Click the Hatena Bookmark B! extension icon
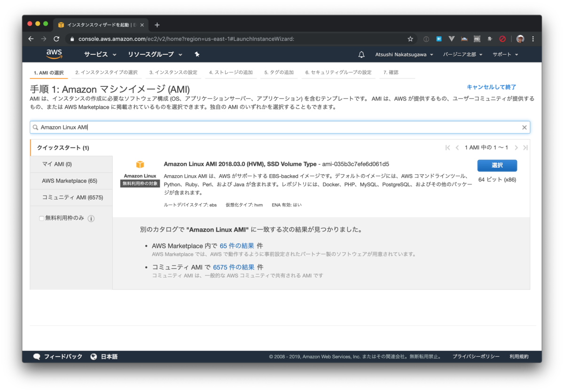 click(x=439, y=39)
